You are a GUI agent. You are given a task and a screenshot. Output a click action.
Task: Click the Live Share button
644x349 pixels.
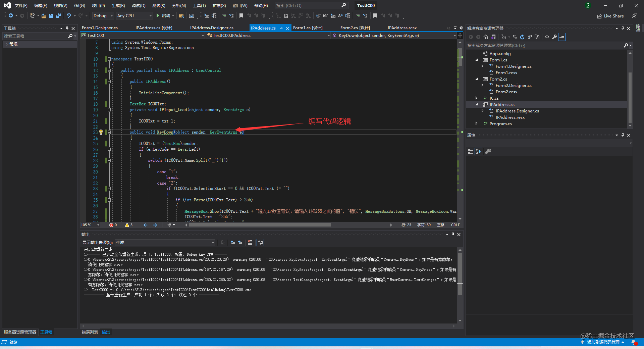[x=610, y=16]
